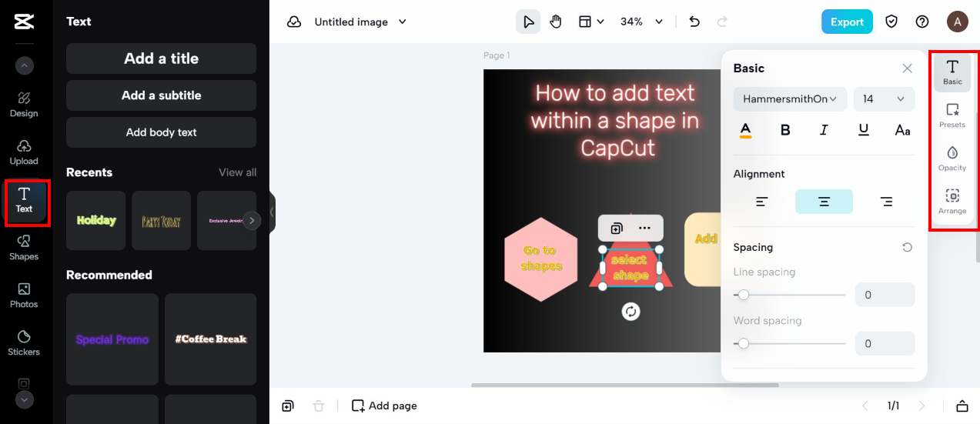This screenshot has width=980, height=424.
Task: Click the cloud save status icon
Action: (294, 22)
